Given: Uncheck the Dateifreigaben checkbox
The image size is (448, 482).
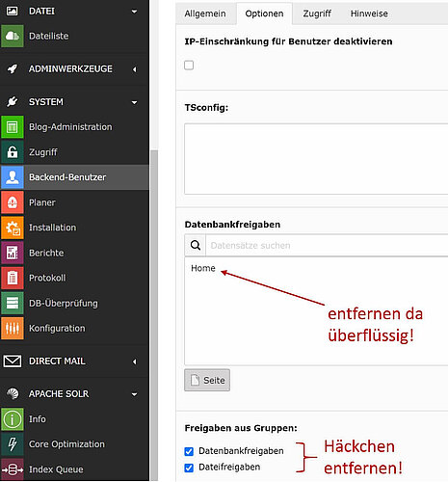Looking at the screenshot, I should click(x=189, y=468).
